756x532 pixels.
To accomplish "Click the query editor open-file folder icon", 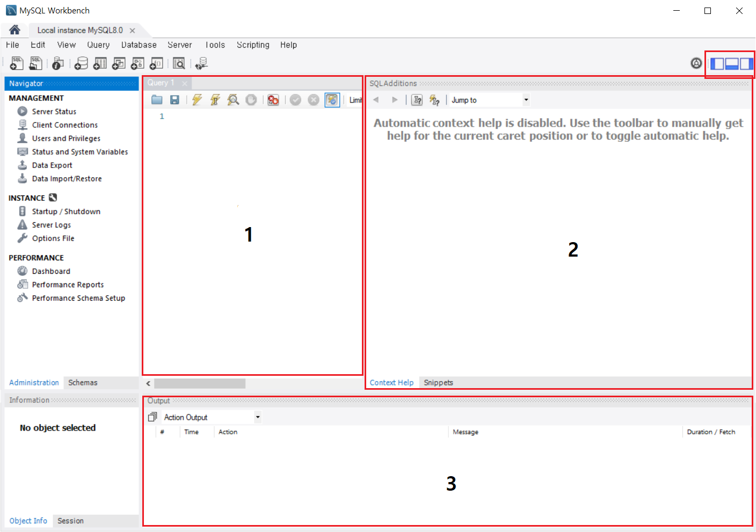I will (x=157, y=100).
